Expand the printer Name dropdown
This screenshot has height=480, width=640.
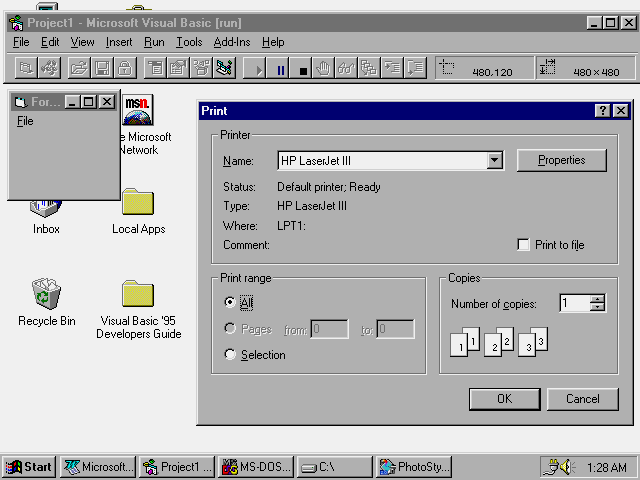[x=494, y=160]
